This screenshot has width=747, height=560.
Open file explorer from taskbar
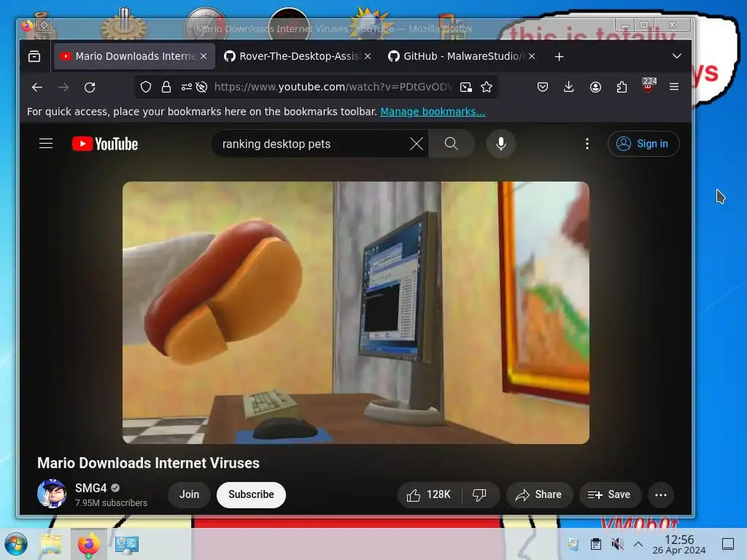[x=51, y=544]
